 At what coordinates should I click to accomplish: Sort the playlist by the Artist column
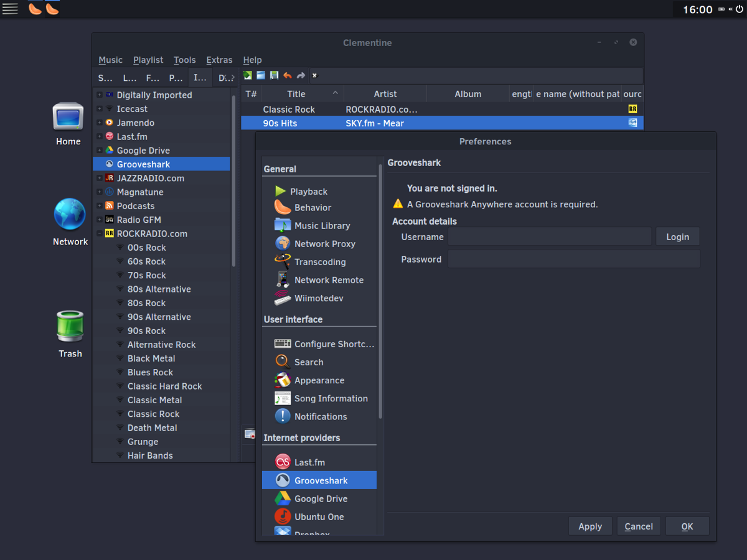(x=385, y=94)
